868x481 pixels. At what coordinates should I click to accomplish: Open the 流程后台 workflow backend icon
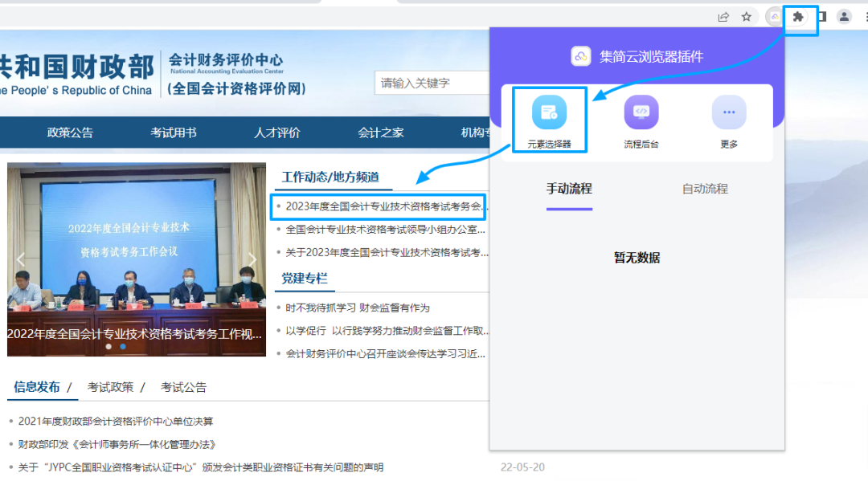click(641, 121)
